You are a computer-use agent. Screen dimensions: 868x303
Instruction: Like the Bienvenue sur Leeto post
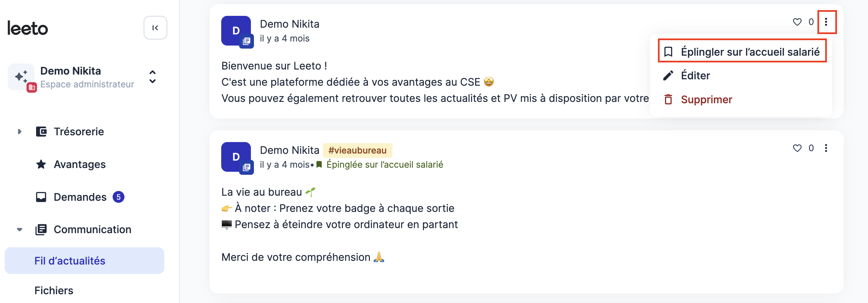pyautogui.click(x=797, y=22)
